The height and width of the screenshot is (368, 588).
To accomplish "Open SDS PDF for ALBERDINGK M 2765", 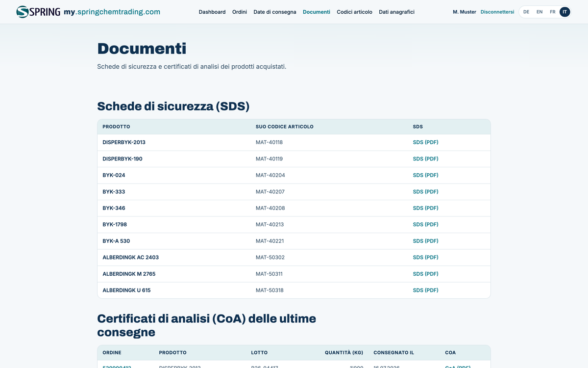I will click(425, 274).
